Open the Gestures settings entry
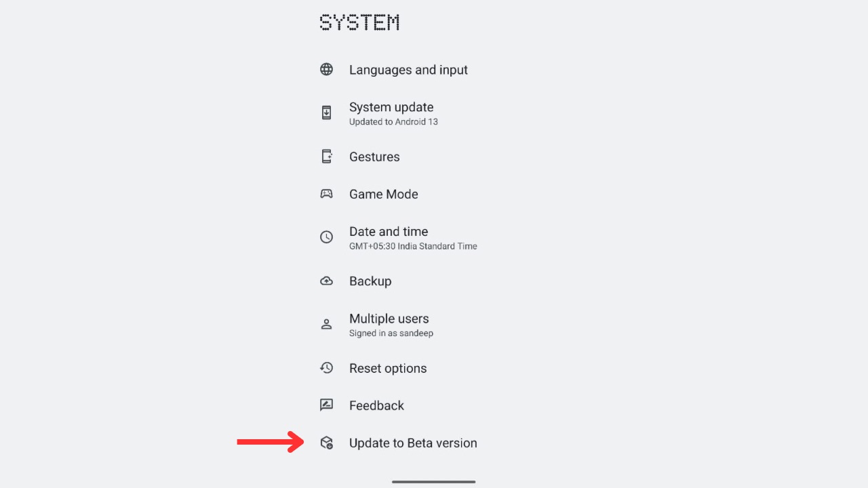This screenshot has height=488, width=868. tap(374, 157)
